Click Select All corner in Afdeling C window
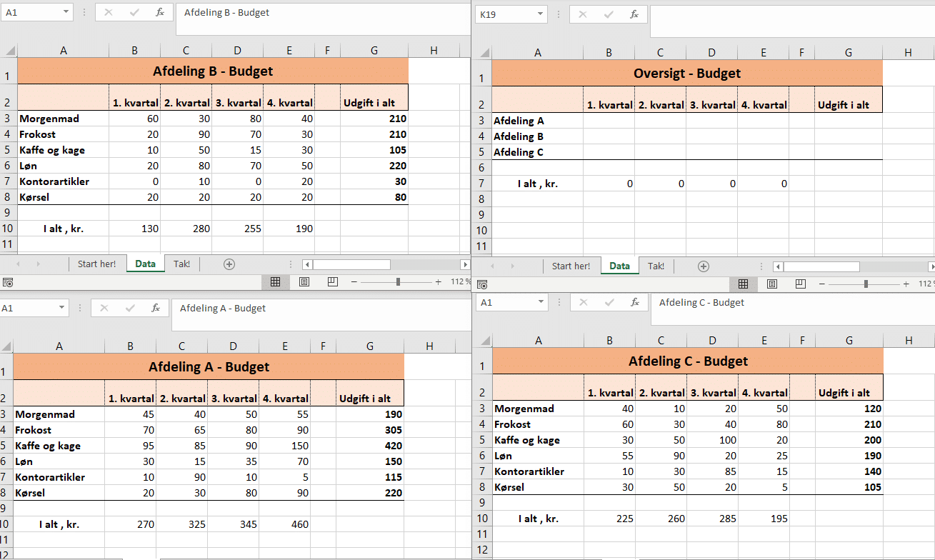 point(483,341)
